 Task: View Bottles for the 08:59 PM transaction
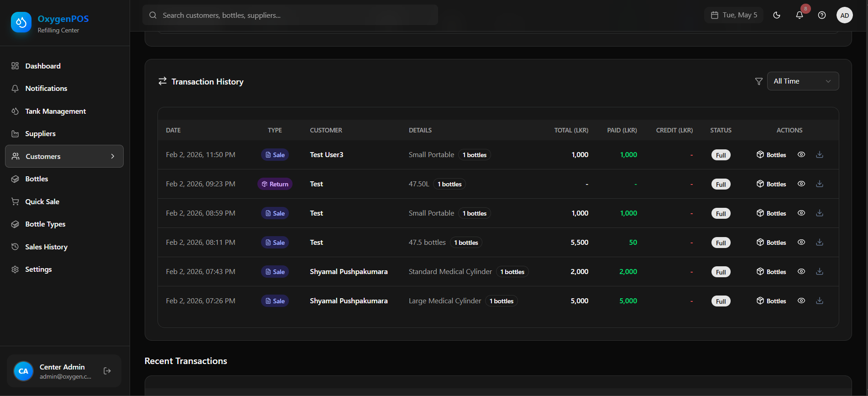pyautogui.click(x=771, y=213)
